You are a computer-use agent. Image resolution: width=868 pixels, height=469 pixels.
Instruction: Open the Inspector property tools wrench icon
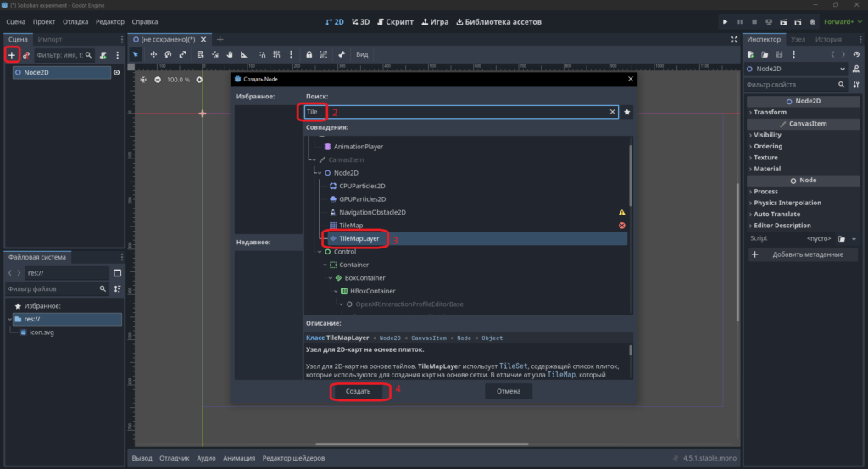(856, 85)
